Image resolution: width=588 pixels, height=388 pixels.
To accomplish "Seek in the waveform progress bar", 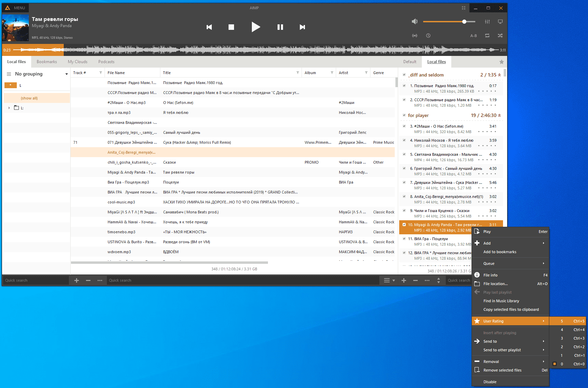I will tap(254, 50).
